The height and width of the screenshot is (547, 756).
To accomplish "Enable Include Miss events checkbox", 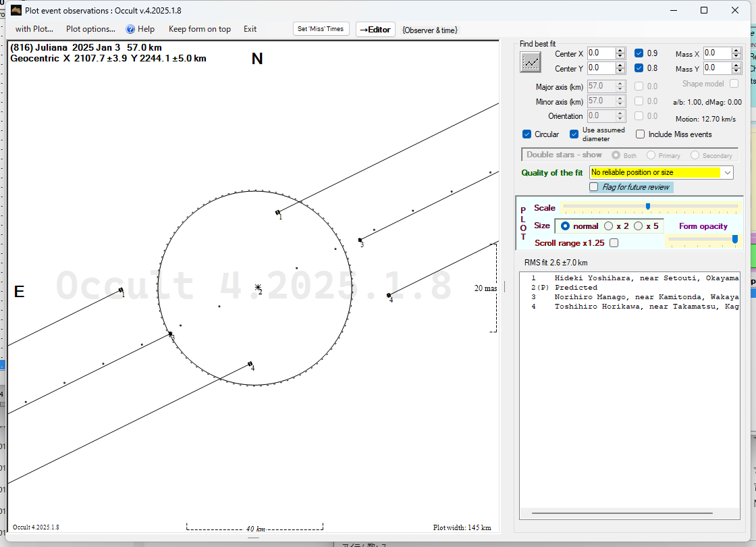I will 641,134.
